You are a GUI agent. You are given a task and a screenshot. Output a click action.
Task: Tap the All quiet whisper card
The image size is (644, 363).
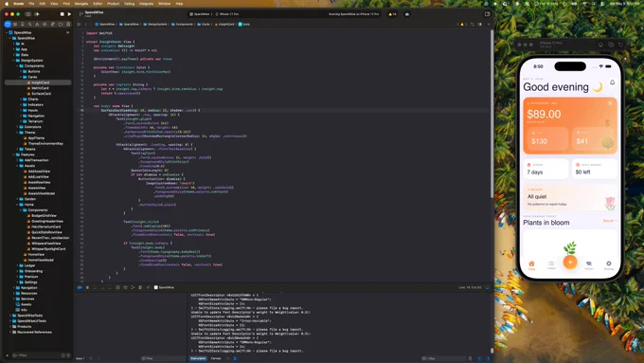point(570,197)
